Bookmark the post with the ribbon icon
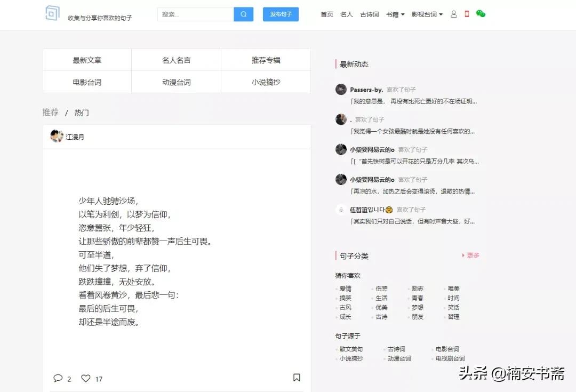 tap(297, 378)
